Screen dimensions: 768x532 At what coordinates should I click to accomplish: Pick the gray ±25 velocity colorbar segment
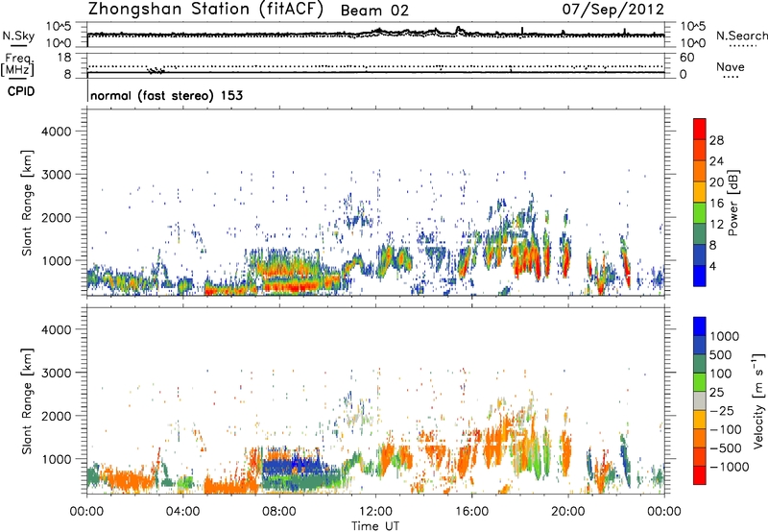tap(700, 401)
